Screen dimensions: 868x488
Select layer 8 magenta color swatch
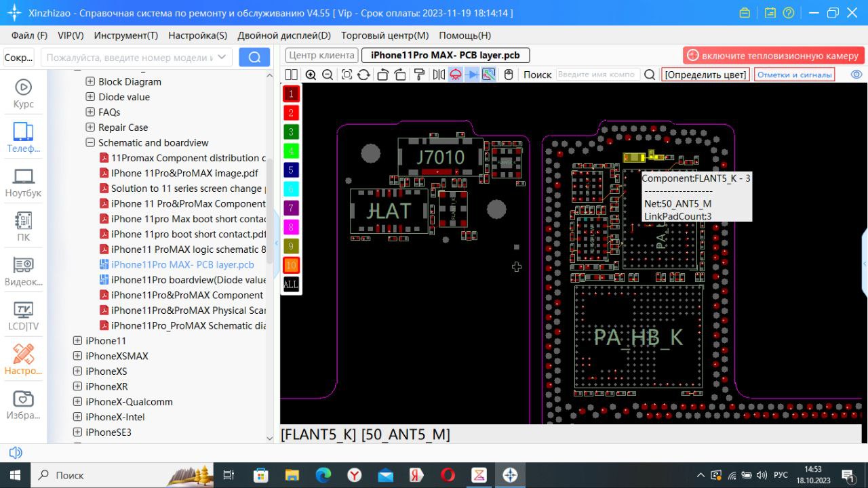pos(291,227)
